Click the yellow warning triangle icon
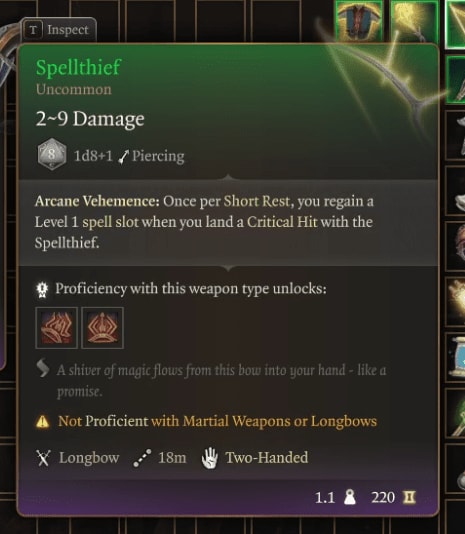This screenshot has width=465, height=534. [x=43, y=422]
